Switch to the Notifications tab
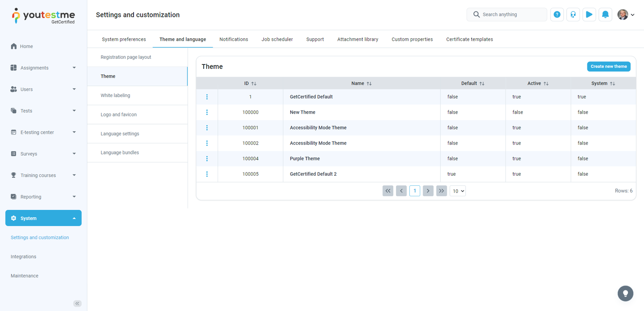 pos(233,39)
